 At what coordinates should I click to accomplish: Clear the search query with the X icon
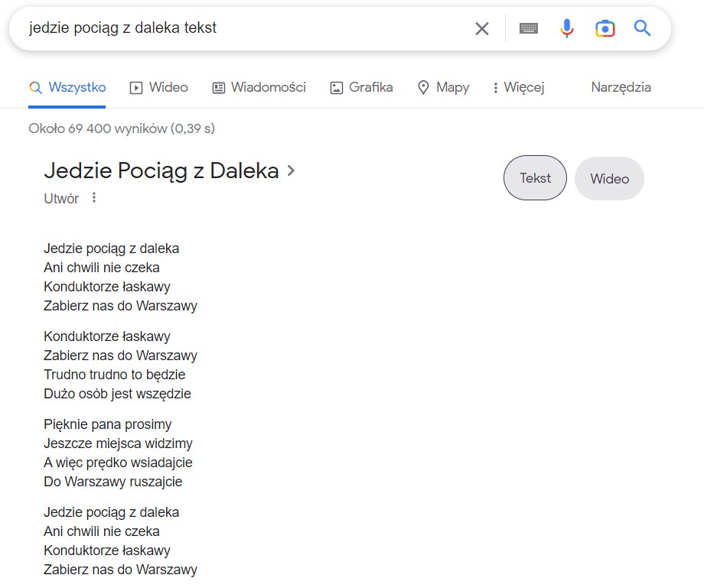tap(482, 29)
